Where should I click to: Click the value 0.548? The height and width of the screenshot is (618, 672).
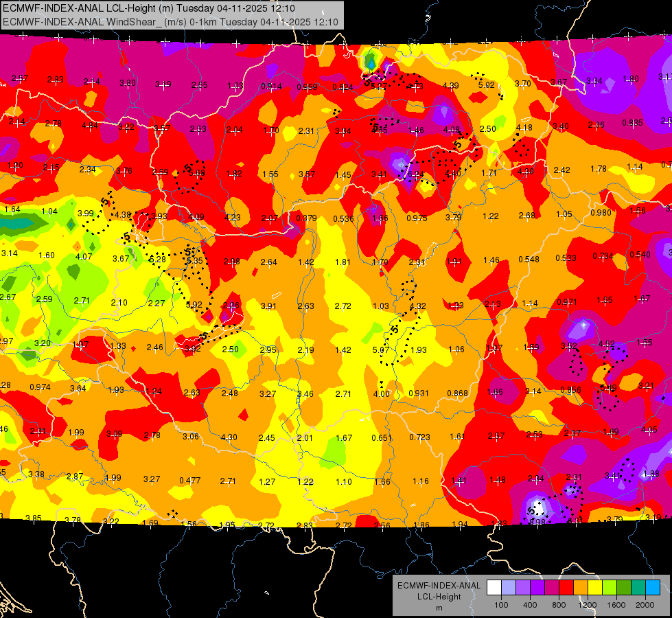tap(529, 259)
